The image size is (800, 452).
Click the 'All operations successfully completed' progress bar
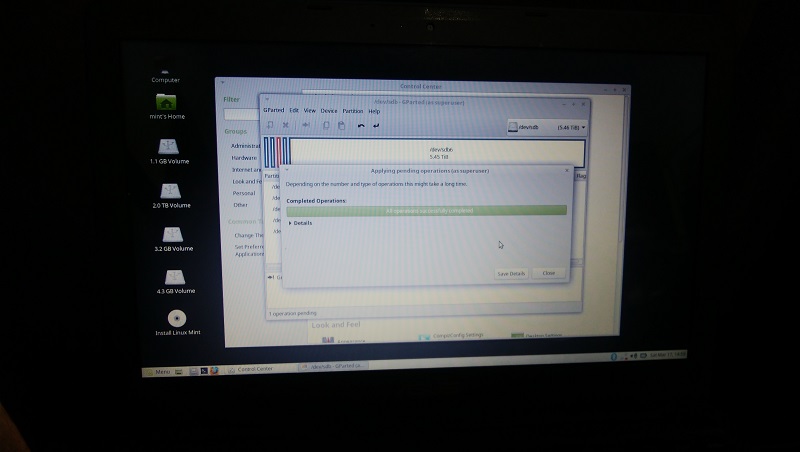tap(427, 211)
